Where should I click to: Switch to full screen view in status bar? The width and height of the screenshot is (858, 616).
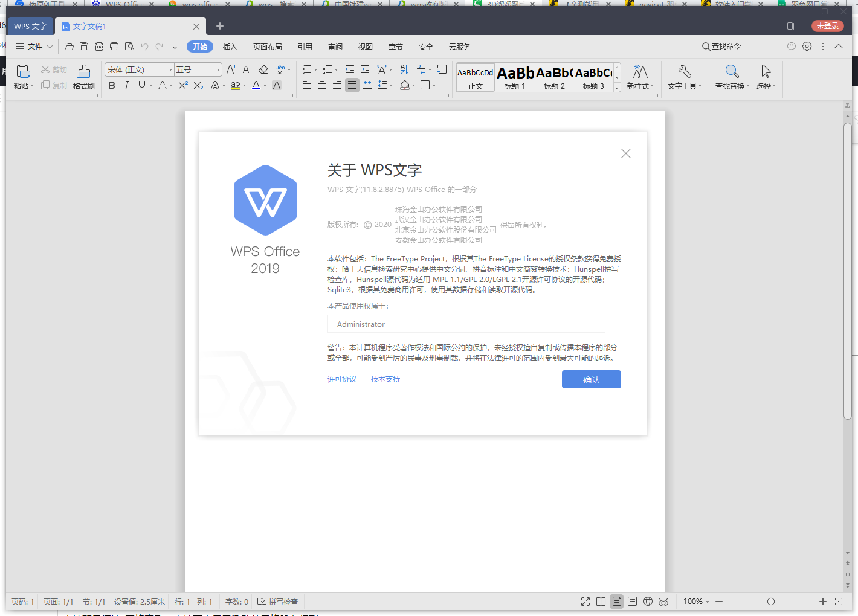(x=585, y=602)
